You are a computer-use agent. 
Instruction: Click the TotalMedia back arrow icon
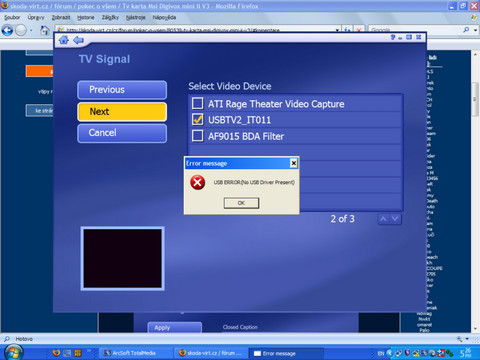click(x=78, y=40)
